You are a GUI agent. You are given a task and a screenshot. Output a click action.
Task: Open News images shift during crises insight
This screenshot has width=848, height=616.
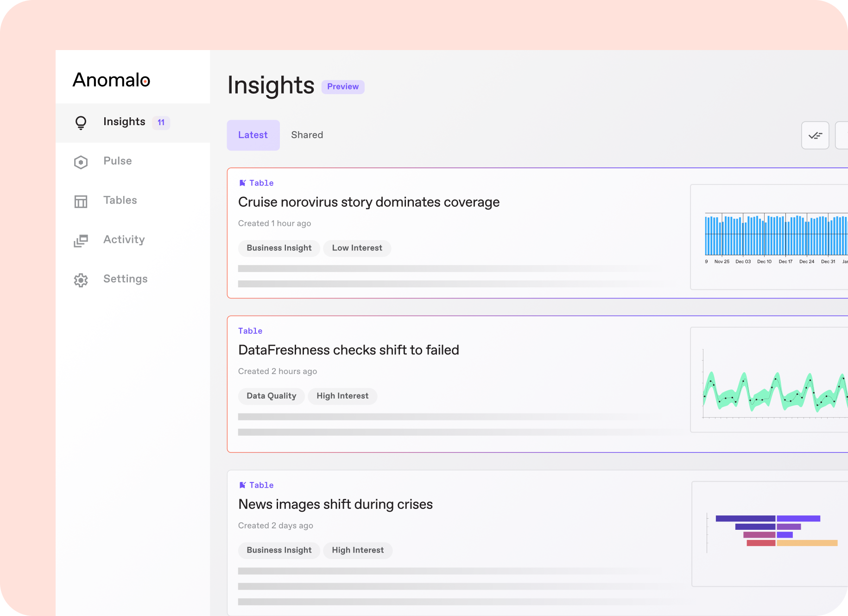click(335, 505)
